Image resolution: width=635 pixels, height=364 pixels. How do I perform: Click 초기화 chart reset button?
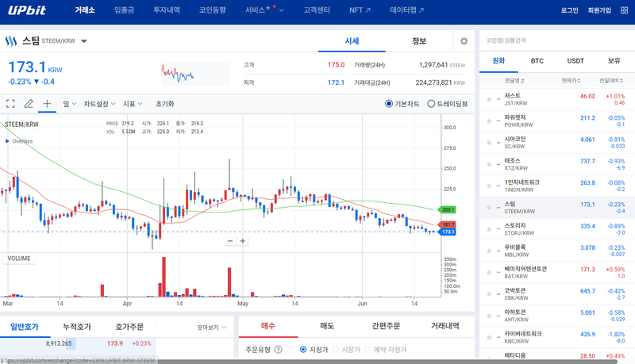[x=165, y=104]
